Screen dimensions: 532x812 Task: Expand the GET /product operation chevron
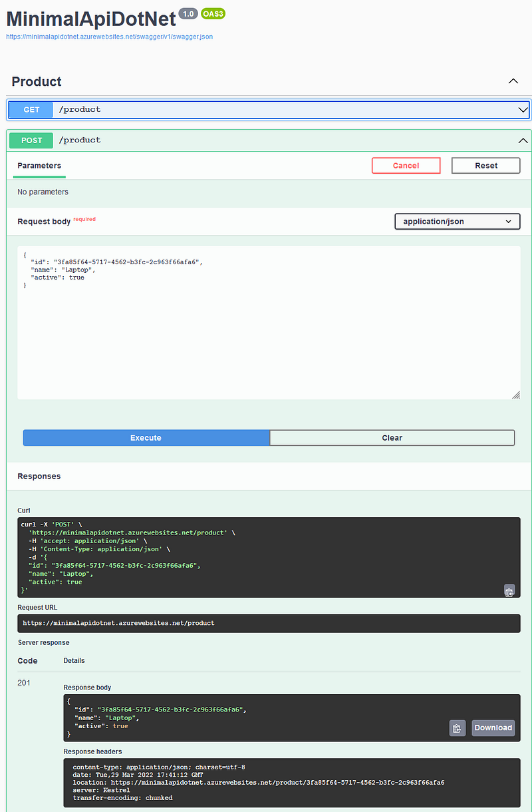pos(523,109)
